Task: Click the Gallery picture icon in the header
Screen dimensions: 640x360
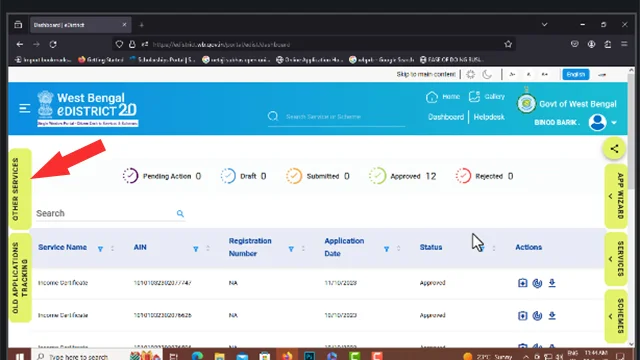Action: [x=474, y=97]
